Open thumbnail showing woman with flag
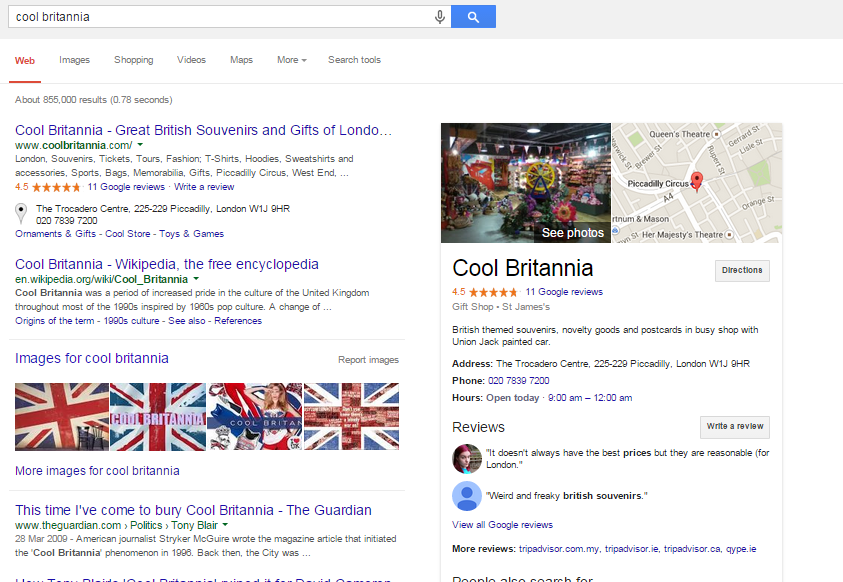Image resolution: width=843 pixels, height=582 pixels. (255, 416)
